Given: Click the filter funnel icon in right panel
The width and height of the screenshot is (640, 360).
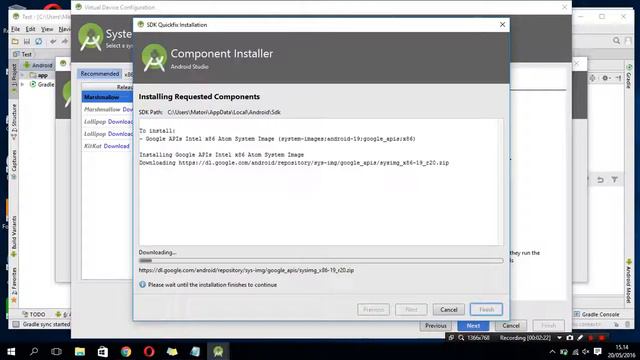Looking at the screenshot, I should pyautogui.click(x=614, y=180).
